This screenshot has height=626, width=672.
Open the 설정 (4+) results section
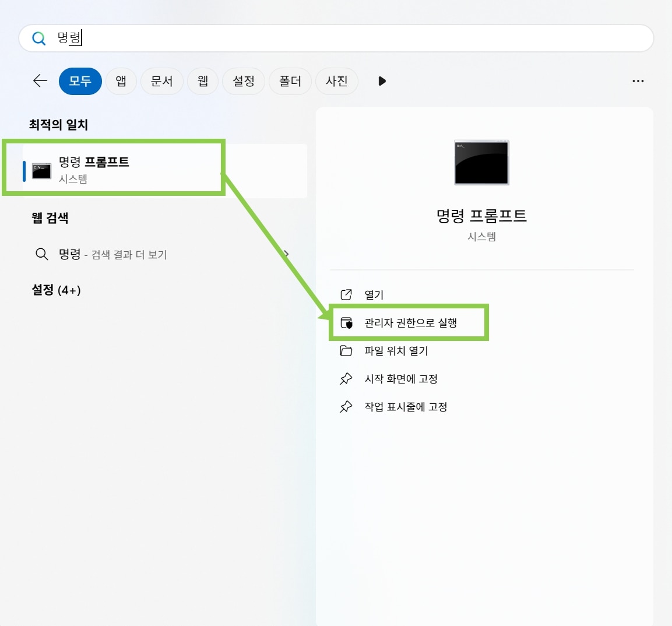(x=56, y=290)
